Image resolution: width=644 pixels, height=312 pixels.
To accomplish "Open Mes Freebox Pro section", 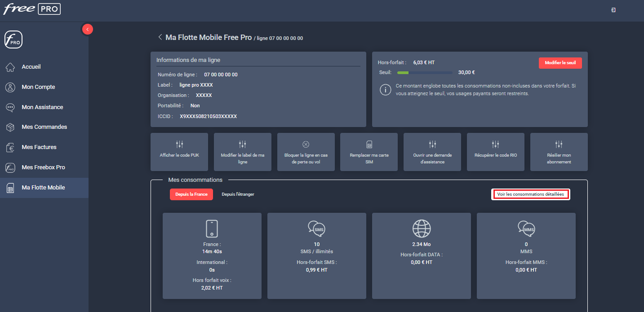I will pyautogui.click(x=44, y=167).
